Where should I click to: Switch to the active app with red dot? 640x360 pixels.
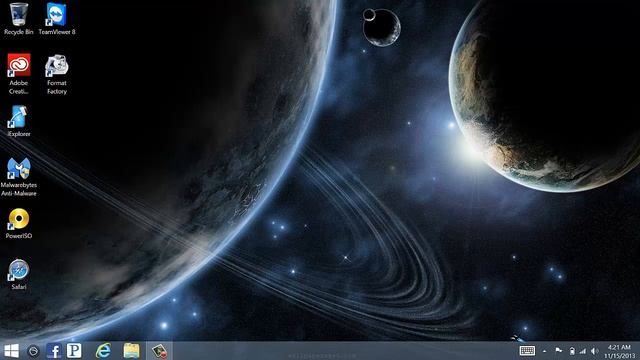pos(159,351)
